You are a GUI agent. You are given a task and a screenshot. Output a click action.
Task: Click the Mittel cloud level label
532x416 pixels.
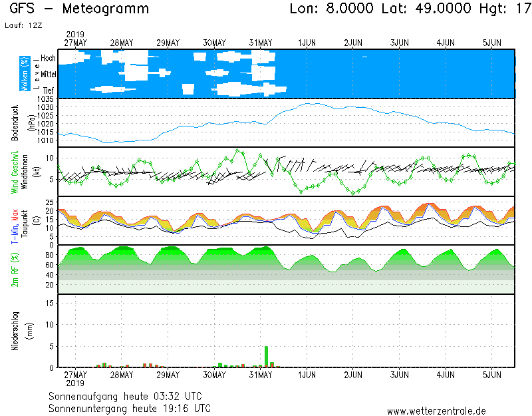point(48,75)
